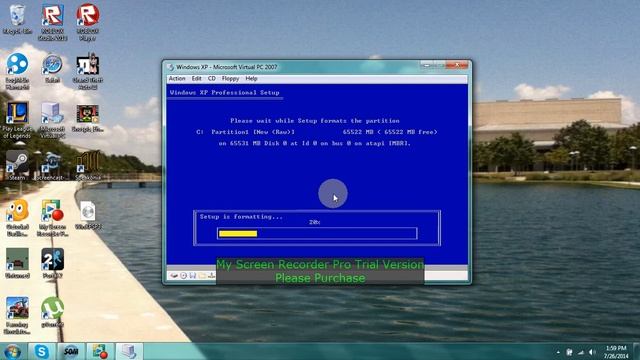
Task: Open the Edit menu in Virtual PC
Action: 197,78
